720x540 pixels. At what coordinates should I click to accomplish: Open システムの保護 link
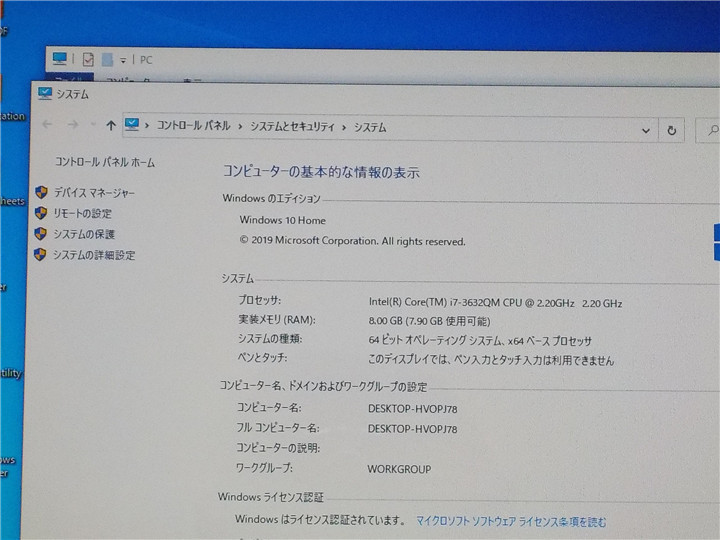(84, 234)
